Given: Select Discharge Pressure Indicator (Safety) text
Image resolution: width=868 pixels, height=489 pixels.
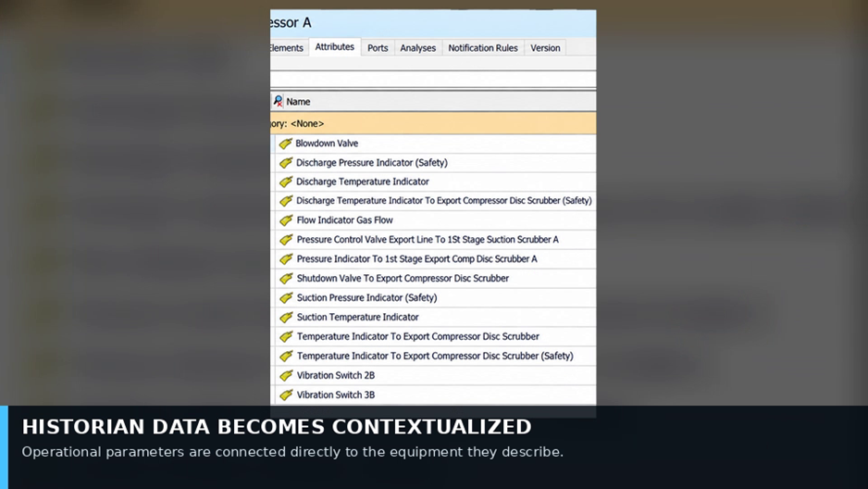Looking at the screenshot, I should click(371, 163).
